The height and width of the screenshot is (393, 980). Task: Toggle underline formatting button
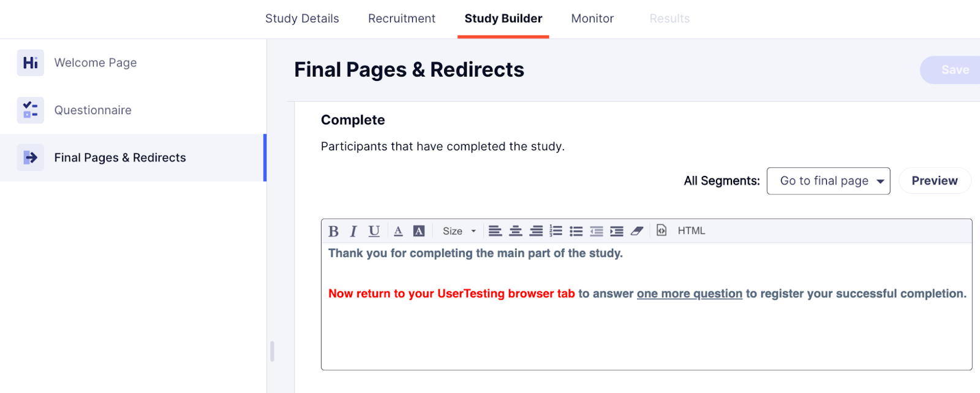click(374, 231)
